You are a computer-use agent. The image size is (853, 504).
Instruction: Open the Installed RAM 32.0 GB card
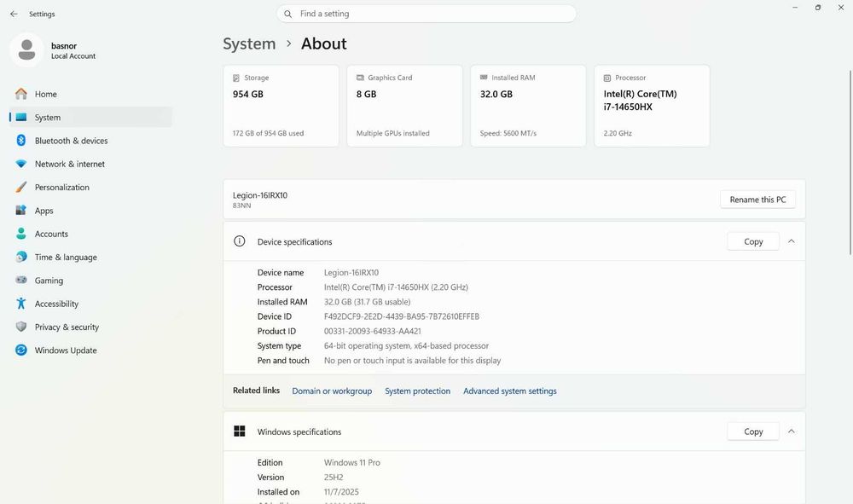(528, 106)
